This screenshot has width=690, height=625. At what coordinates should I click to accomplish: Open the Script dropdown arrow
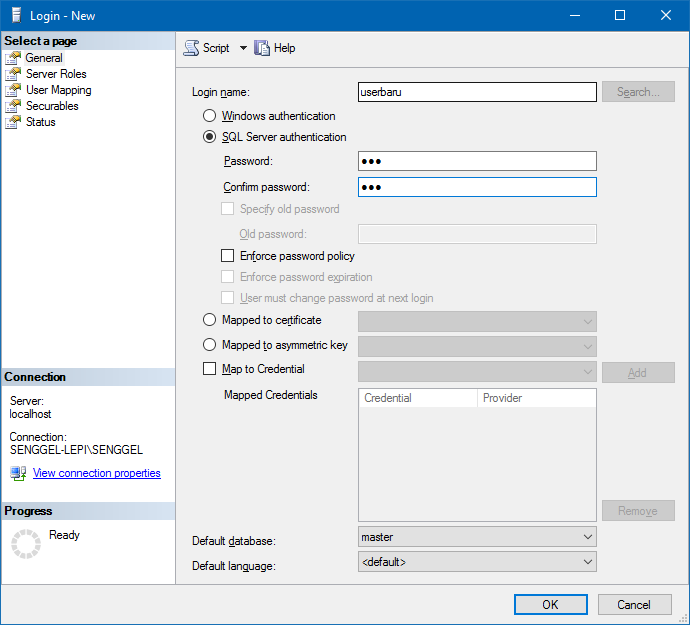[x=243, y=48]
